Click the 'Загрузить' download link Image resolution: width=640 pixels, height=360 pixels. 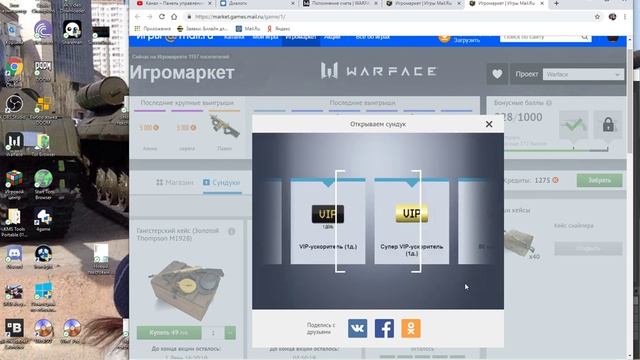(x=467, y=40)
